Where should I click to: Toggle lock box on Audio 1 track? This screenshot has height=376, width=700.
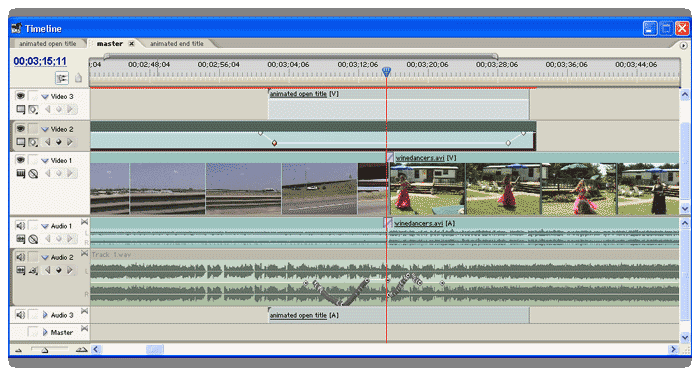click(x=33, y=226)
